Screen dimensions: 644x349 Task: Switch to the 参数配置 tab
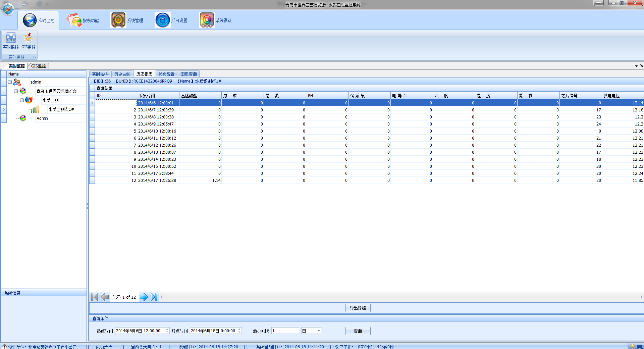166,74
